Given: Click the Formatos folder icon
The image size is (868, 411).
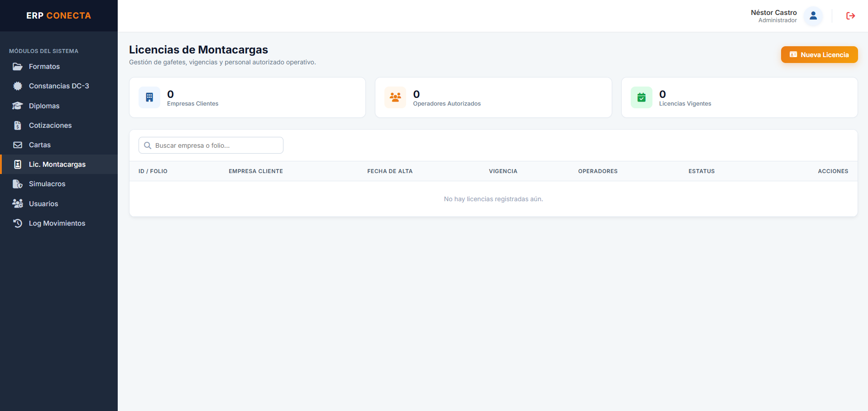Looking at the screenshot, I should (18, 67).
